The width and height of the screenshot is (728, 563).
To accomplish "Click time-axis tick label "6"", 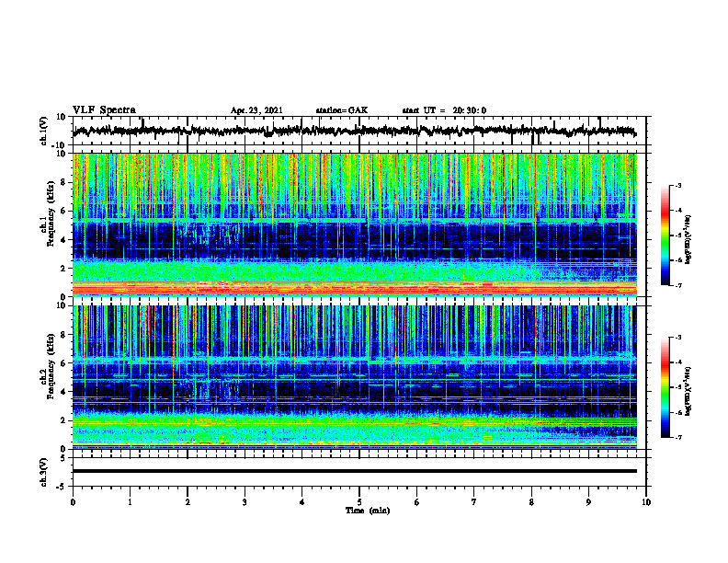I will pyautogui.click(x=417, y=502).
